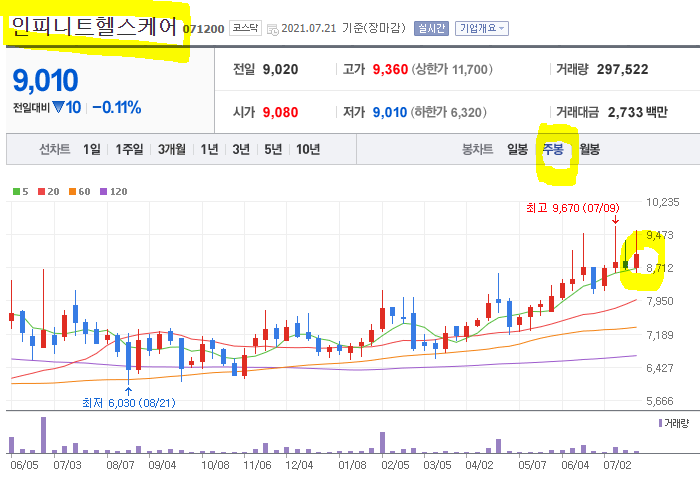Click the high price 9,360
Viewport: 700px width, 478px height.
[390, 69]
